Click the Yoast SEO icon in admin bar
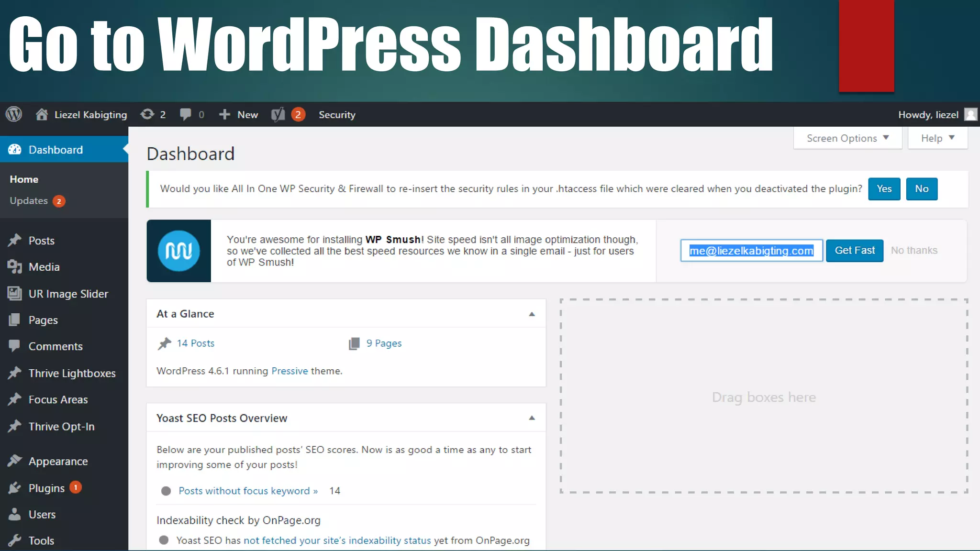 278,115
